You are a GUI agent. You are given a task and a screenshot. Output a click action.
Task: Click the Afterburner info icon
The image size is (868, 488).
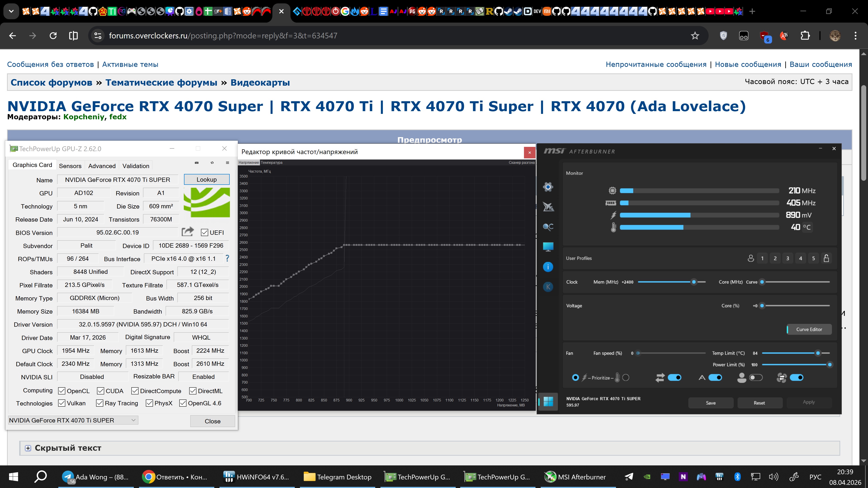point(548,267)
